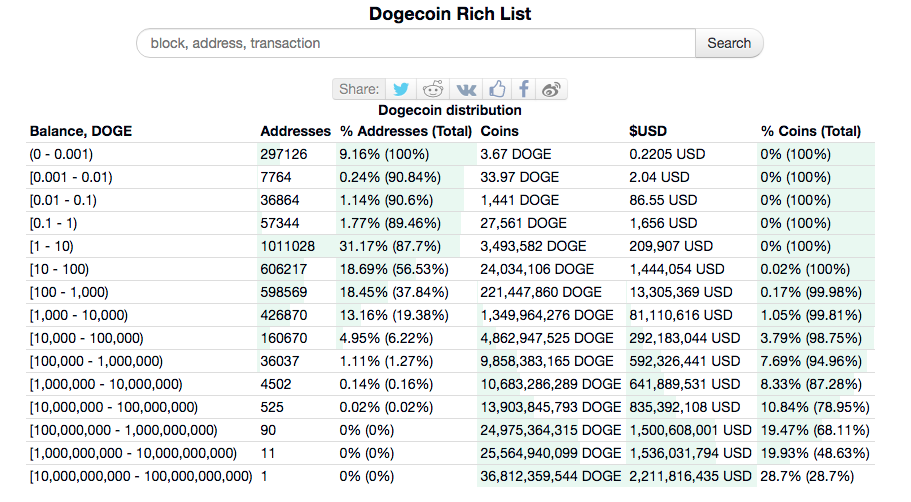Click the 0.2205 USD value
Viewport: 911px width, 502px height.
coord(667,154)
